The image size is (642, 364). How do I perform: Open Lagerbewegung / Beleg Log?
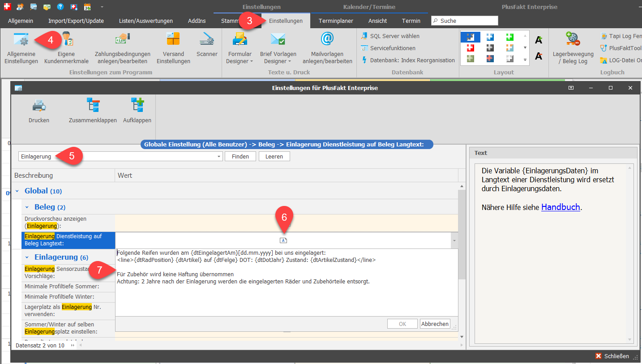573,48
